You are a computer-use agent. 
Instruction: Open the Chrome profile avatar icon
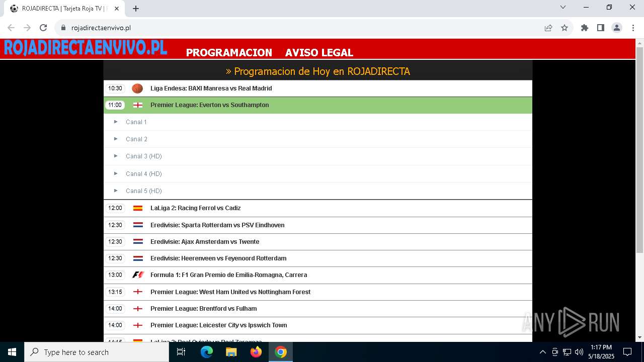tap(617, 28)
